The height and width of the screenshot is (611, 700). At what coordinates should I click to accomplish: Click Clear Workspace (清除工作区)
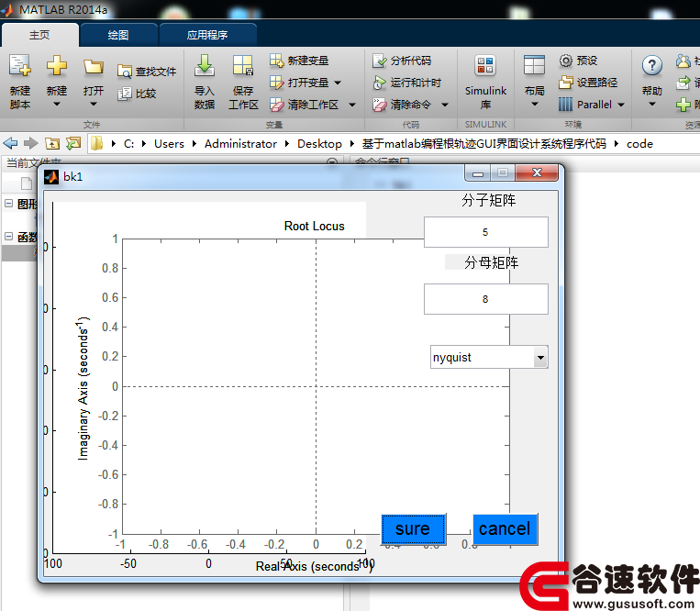[305, 105]
